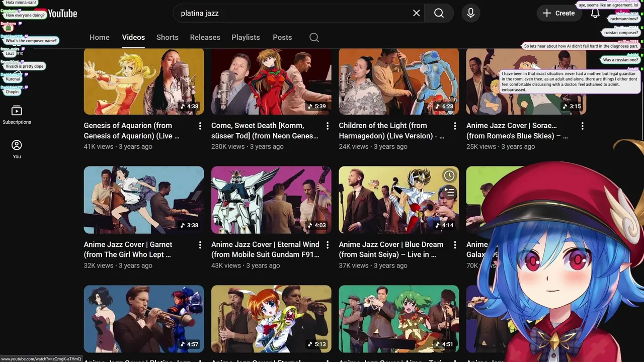This screenshot has height=362, width=644.
Task: Open the menu for the Eternal Wind video
Action: pos(328,245)
